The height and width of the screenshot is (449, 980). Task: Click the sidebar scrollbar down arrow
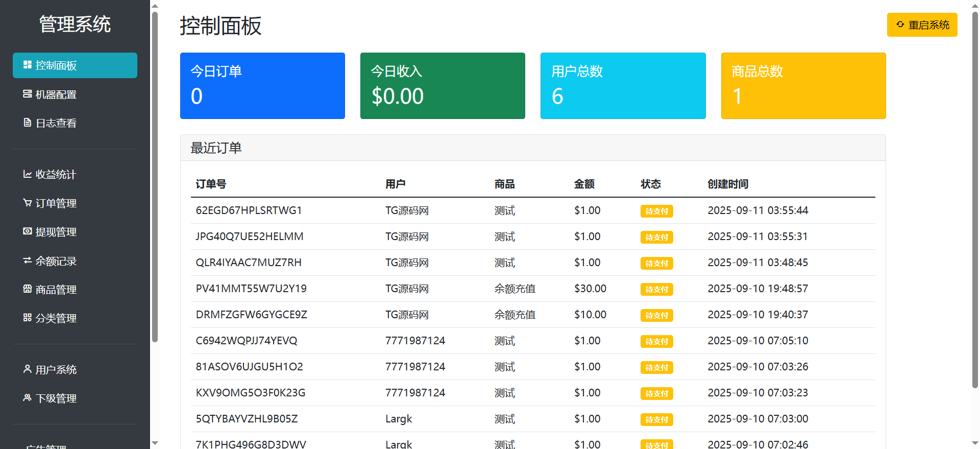coord(155,443)
